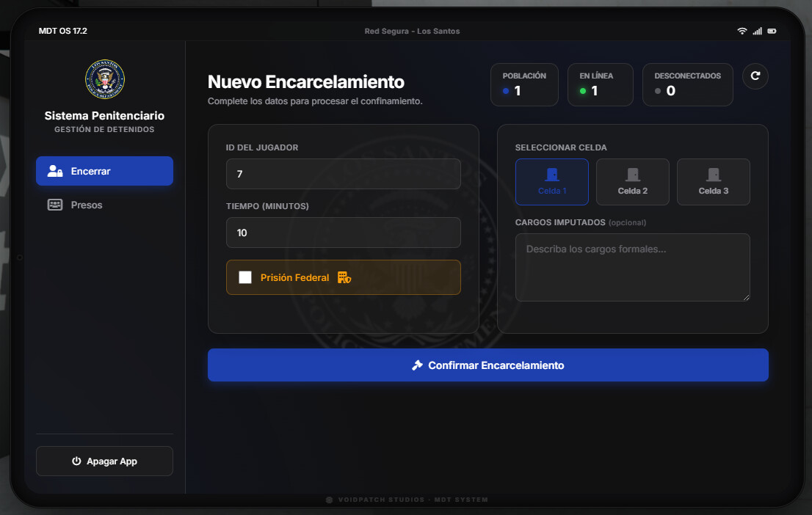Click the green En Línea status dot
This screenshot has height=515, width=812.
point(583,91)
